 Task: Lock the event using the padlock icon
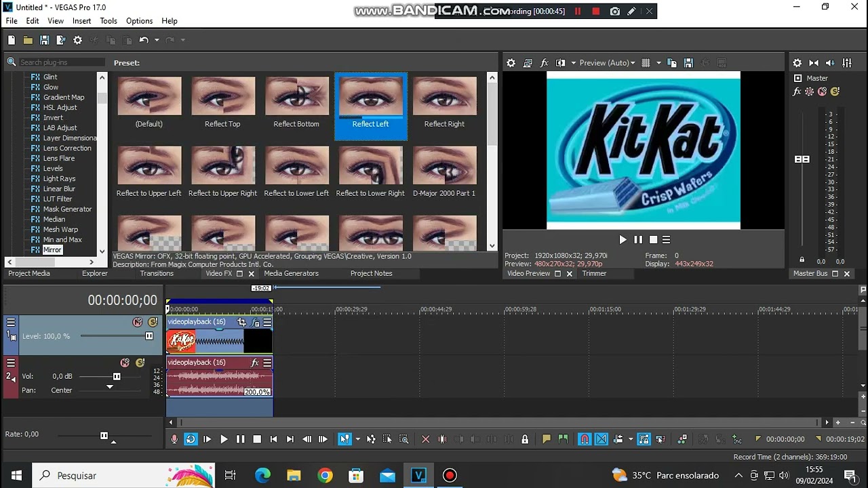(x=525, y=439)
